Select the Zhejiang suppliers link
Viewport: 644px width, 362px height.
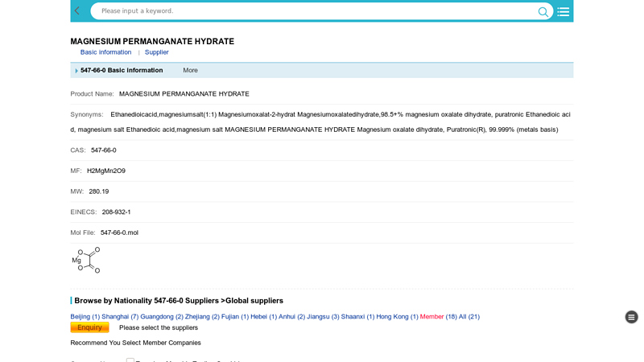(x=202, y=317)
